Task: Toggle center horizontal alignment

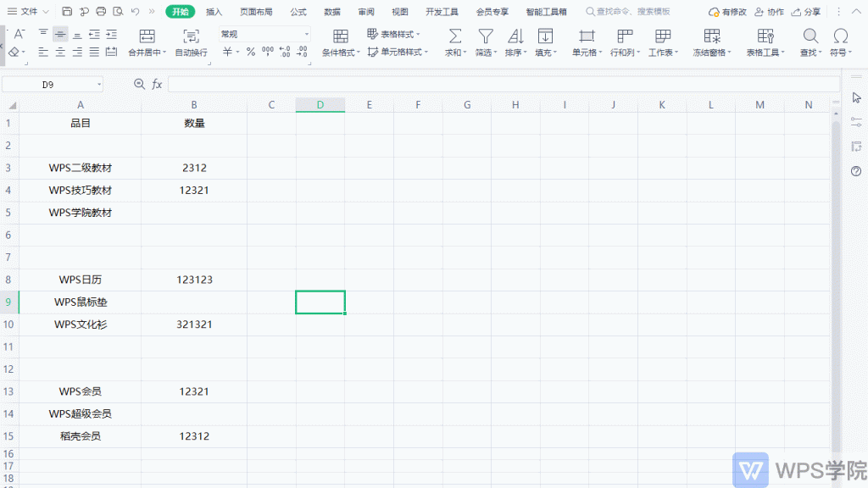Action: coord(60,52)
